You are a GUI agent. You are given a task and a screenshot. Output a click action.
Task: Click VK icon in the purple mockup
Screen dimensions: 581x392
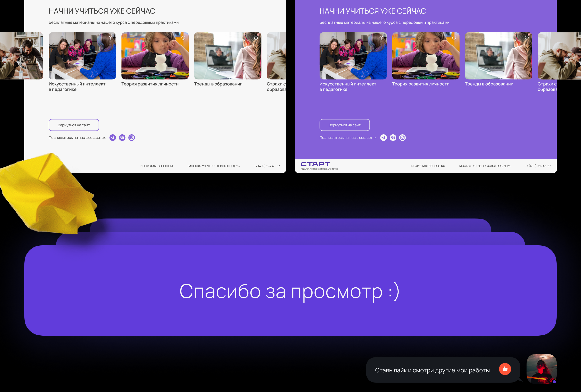click(393, 138)
